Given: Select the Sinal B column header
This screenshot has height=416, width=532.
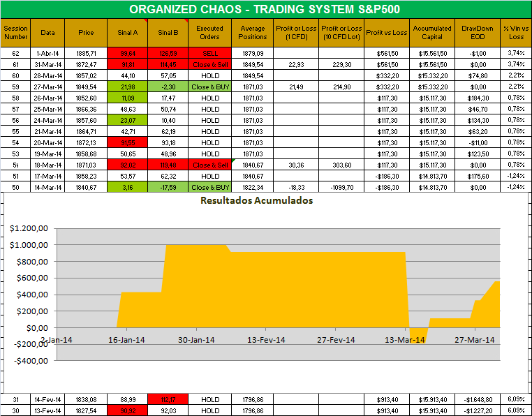Looking at the screenshot, I should pyautogui.click(x=168, y=33).
